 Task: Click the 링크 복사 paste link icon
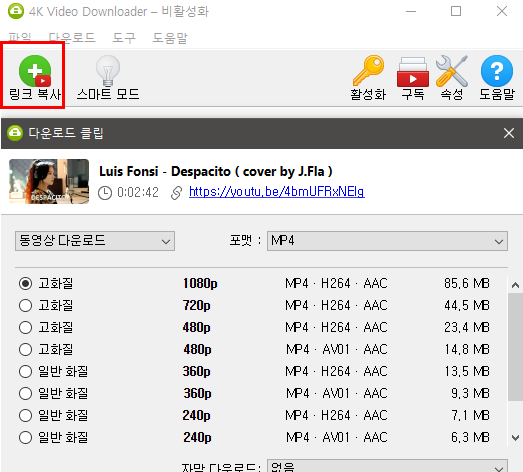pos(35,71)
